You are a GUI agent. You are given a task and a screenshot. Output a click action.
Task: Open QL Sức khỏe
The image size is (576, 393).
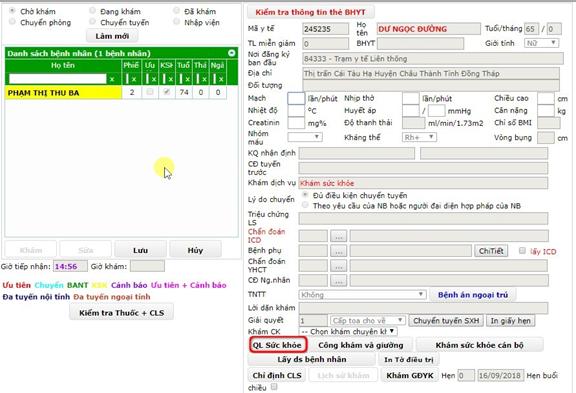(x=277, y=345)
